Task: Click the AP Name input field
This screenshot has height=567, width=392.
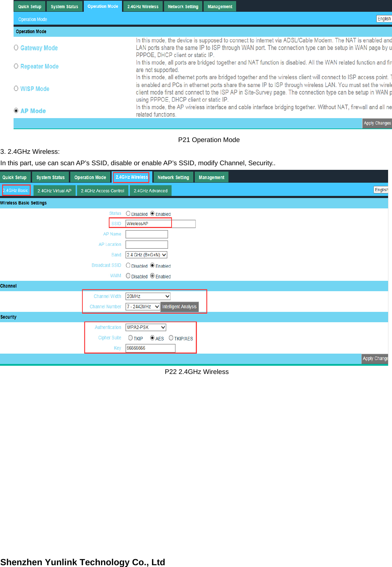Action: tap(147, 234)
